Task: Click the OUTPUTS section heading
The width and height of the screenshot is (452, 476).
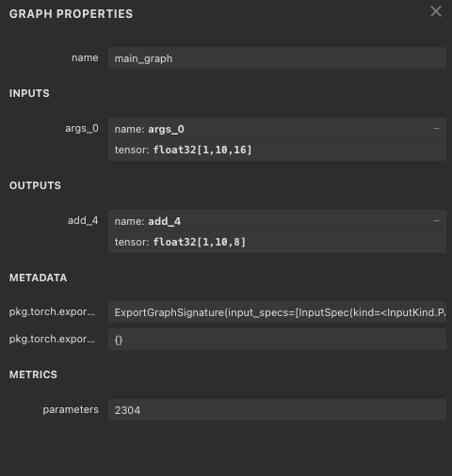Action: (x=35, y=185)
